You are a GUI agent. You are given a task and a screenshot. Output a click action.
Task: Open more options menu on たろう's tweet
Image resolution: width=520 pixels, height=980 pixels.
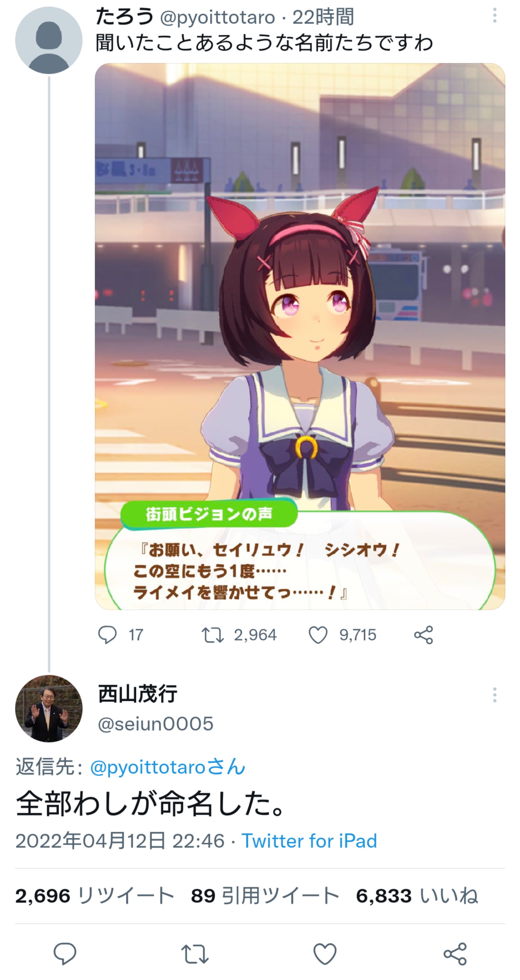click(494, 15)
